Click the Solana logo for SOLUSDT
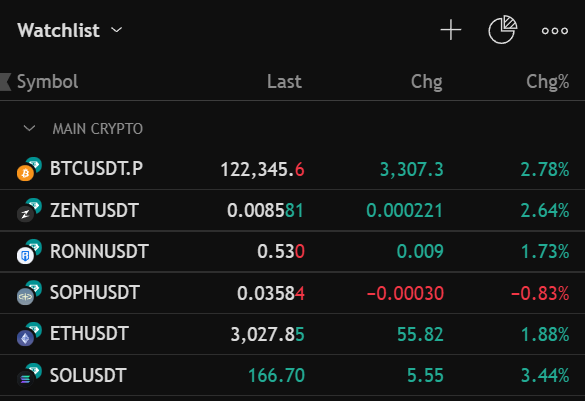 click(x=25, y=379)
